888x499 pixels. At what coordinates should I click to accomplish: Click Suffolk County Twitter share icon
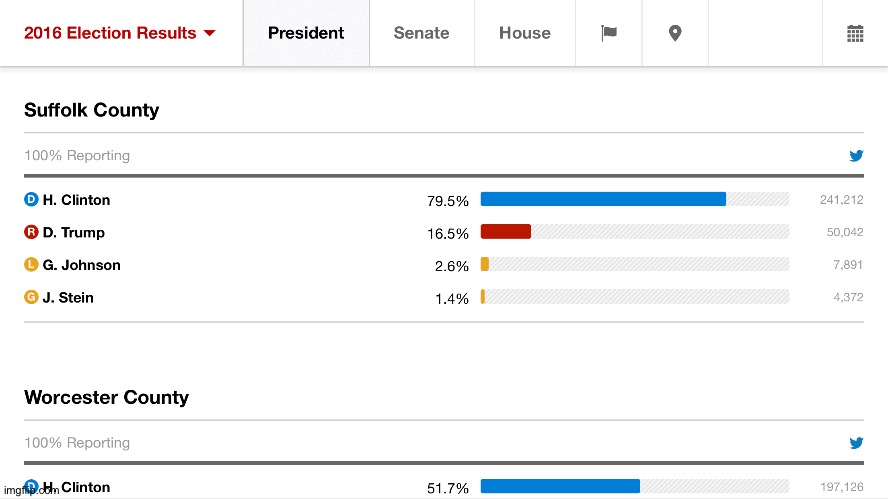[856, 156]
